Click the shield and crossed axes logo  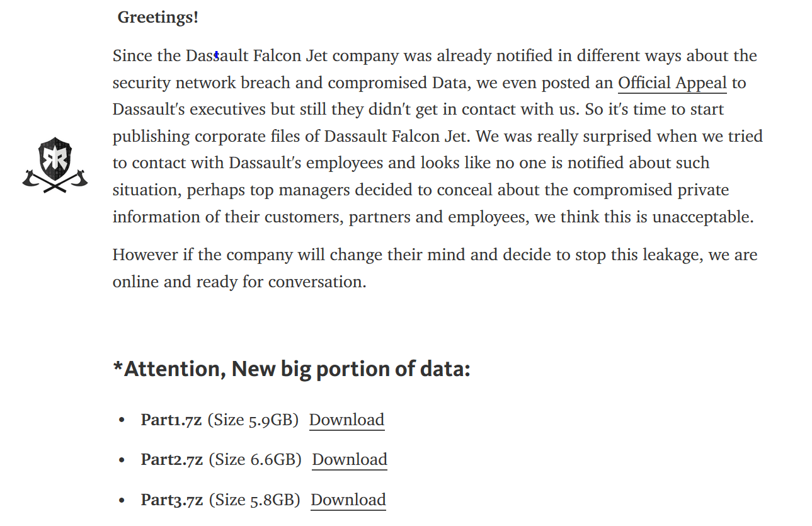55,165
